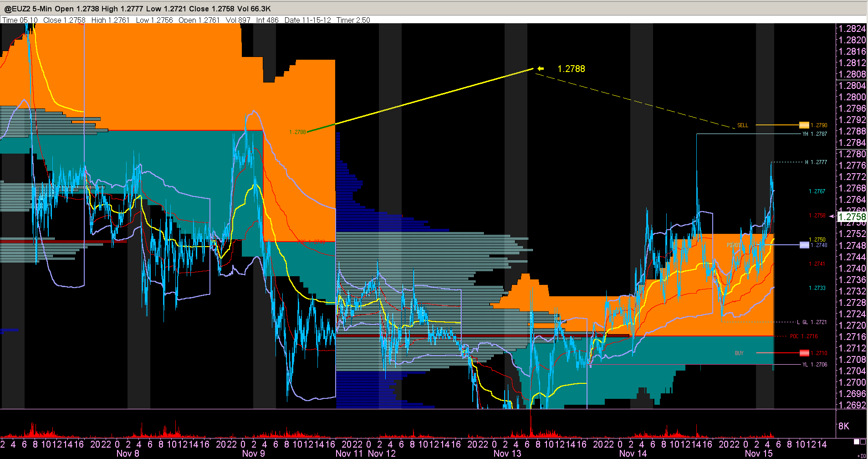Click the Nov 14 date label
868x459 pixels.
(x=633, y=454)
